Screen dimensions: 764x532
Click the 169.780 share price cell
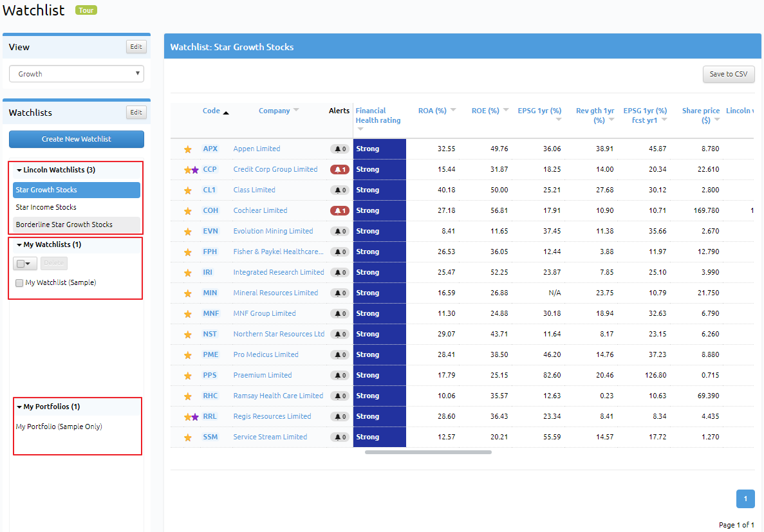tap(707, 211)
